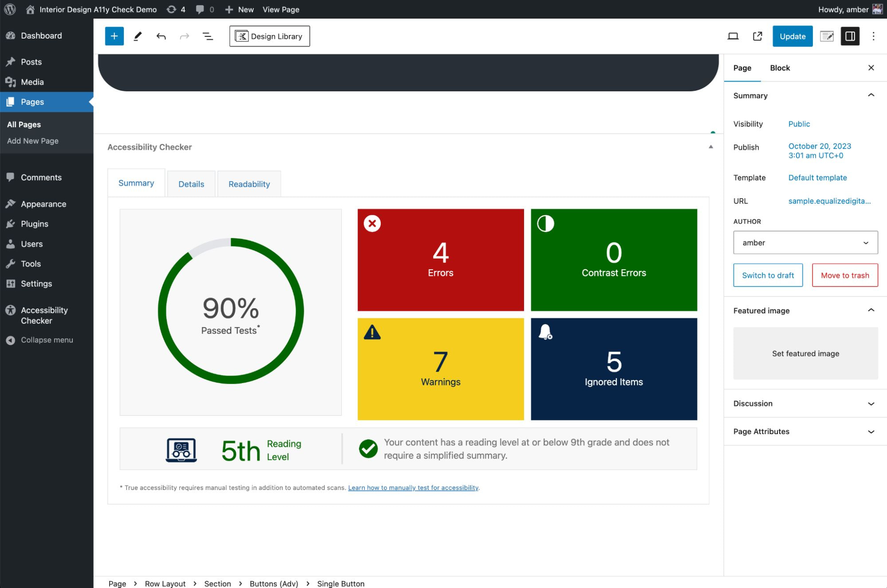This screenshot has height=588, width=887.
Task: Toggle the Accessibility Checker metabox collapse arrow
Action: pyautogui.click(x=711, y=147)
